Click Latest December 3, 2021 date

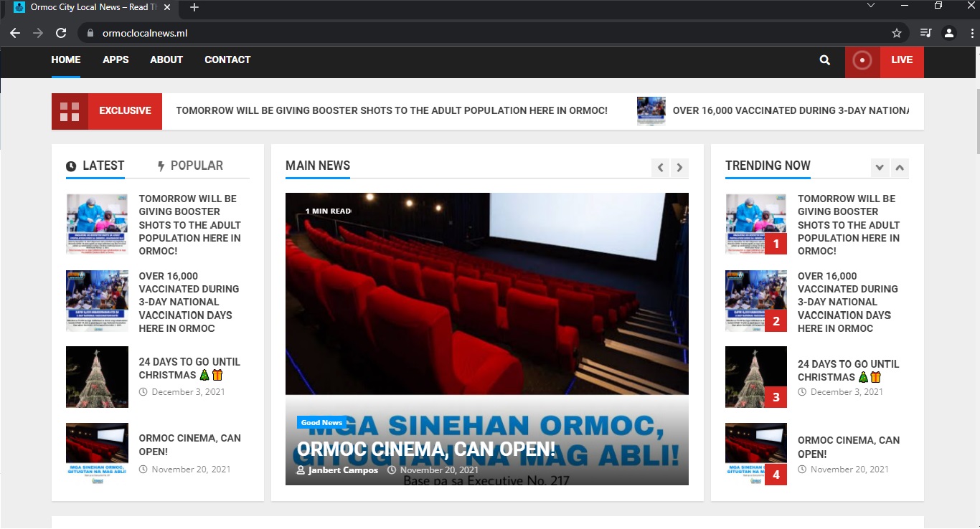[182, 392]
